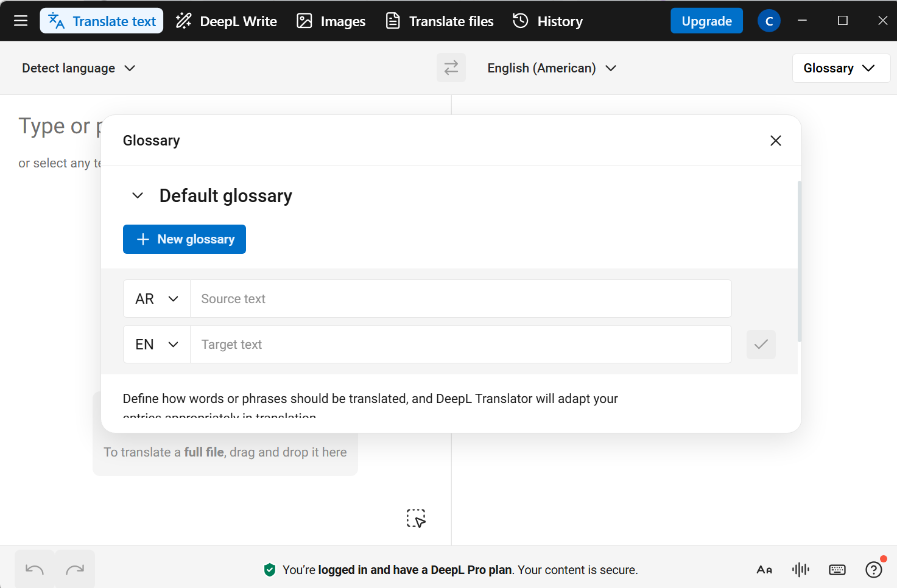
Task: Click the Source text input field
Action: 460,299
